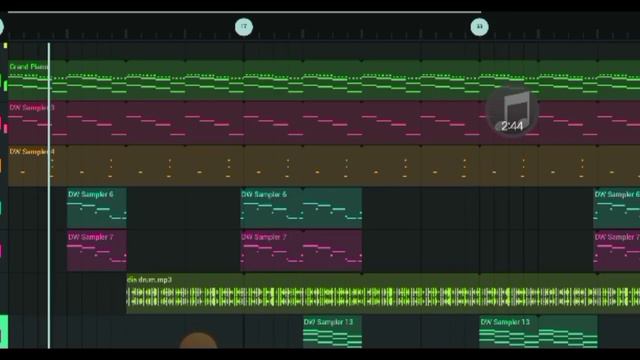Select the DW Sampler 6 clip below marker 17
640x360 pixels.
click(301, 208)
